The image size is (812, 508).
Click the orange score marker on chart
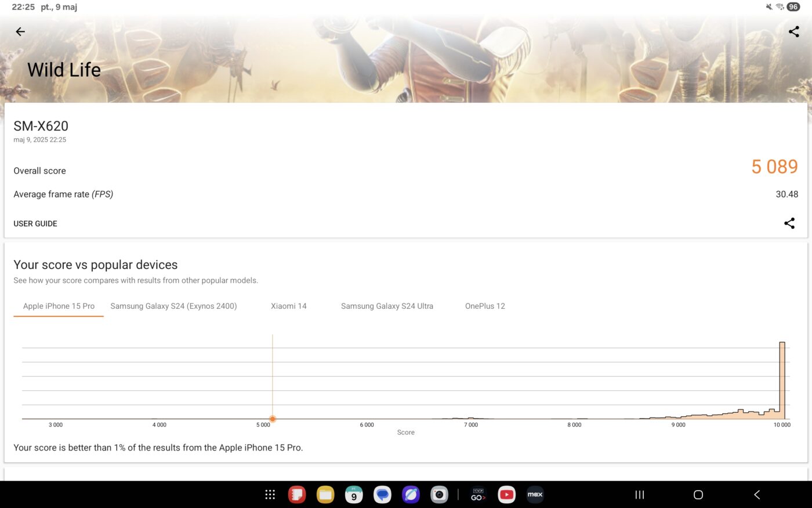(x=273, y=419)
